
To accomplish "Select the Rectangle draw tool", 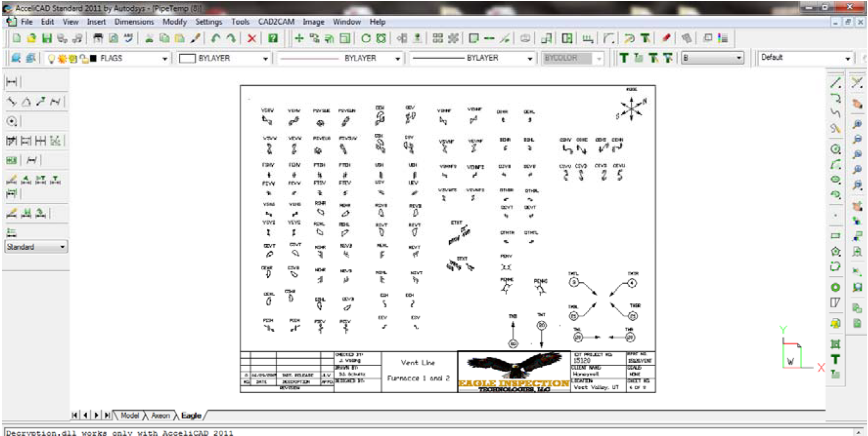I will 835,236.
